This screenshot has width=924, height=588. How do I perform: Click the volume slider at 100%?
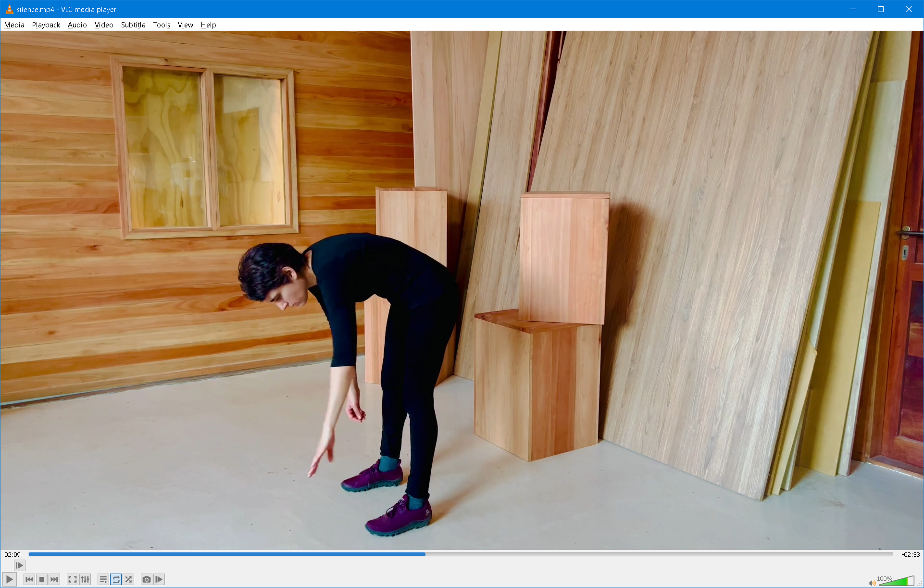[x=897, y=581]
